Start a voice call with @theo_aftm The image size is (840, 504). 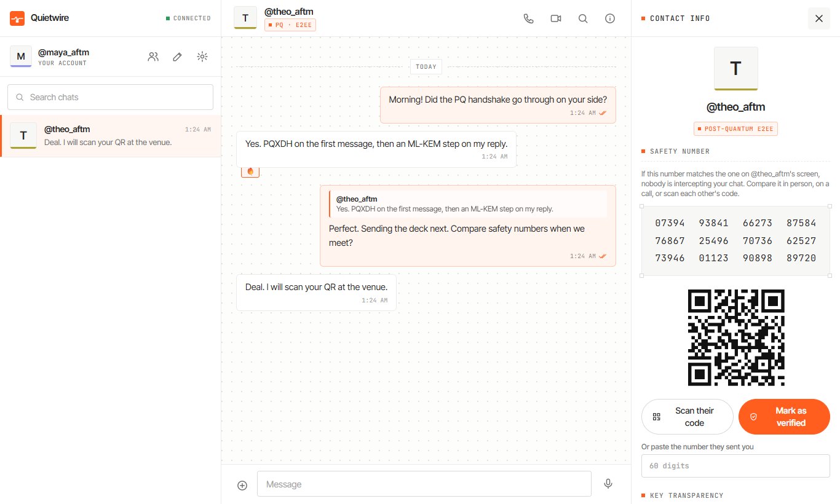[529, 18]
